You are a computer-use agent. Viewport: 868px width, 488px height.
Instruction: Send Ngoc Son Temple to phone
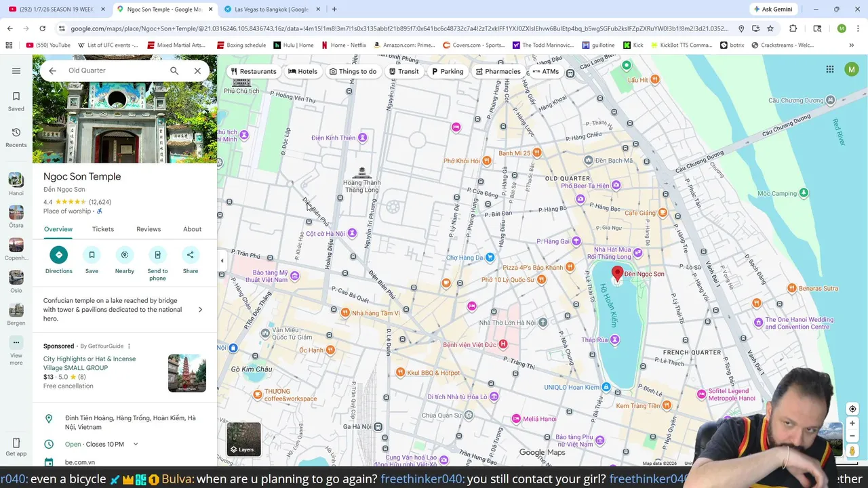pos(157,264)
